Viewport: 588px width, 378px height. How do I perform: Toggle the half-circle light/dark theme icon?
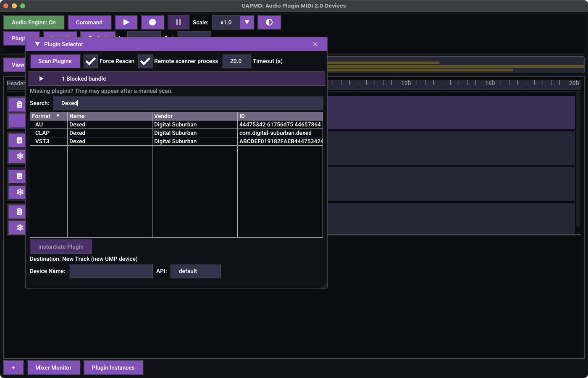click(x=269, y=22)
